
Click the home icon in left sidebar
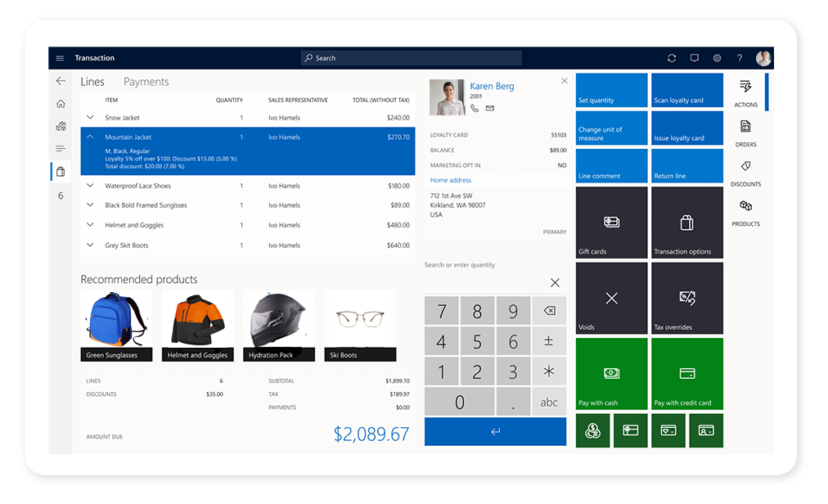point(61,104)
